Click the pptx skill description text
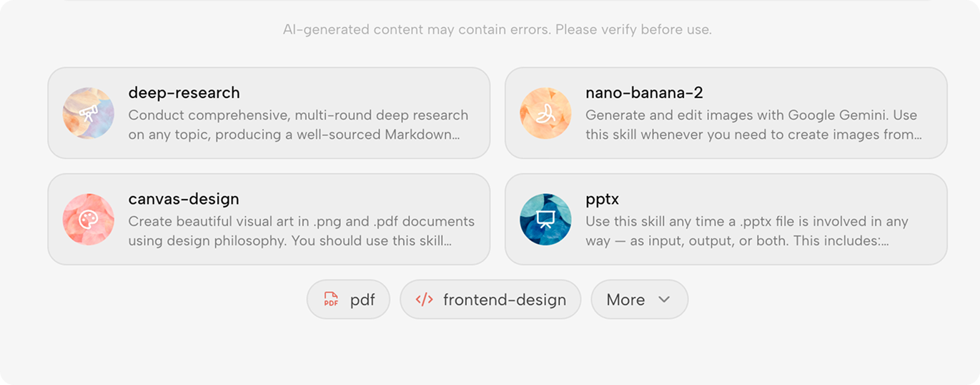 click(x=747, y=230)
